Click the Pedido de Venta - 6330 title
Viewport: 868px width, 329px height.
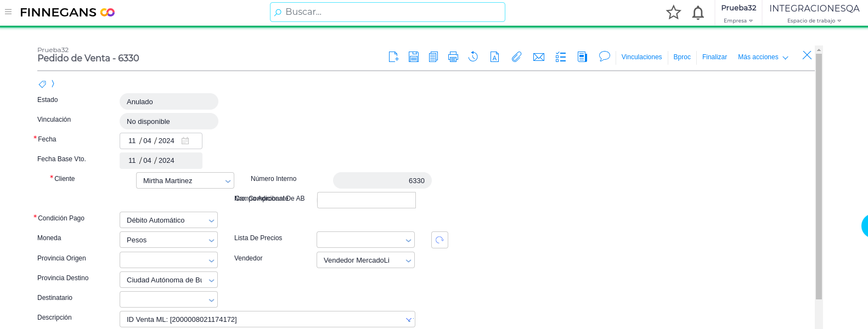click(x=88, y=58)
